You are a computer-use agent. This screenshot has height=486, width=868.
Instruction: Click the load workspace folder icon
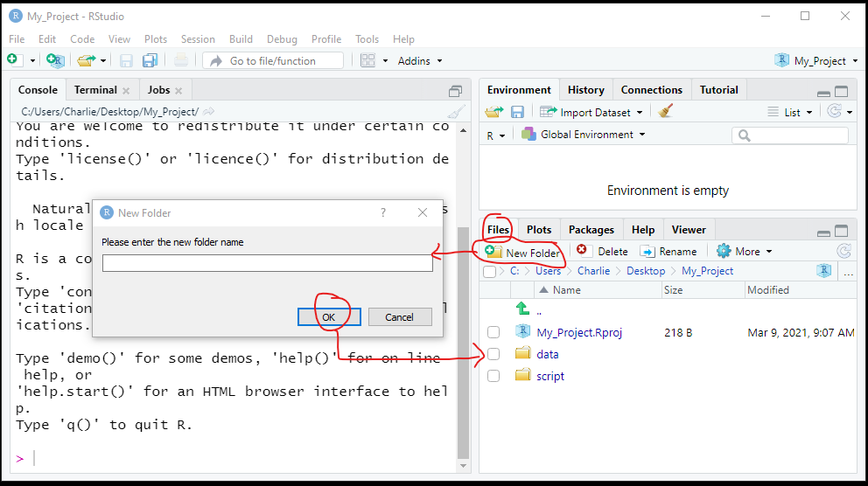[x=494, y=112]
